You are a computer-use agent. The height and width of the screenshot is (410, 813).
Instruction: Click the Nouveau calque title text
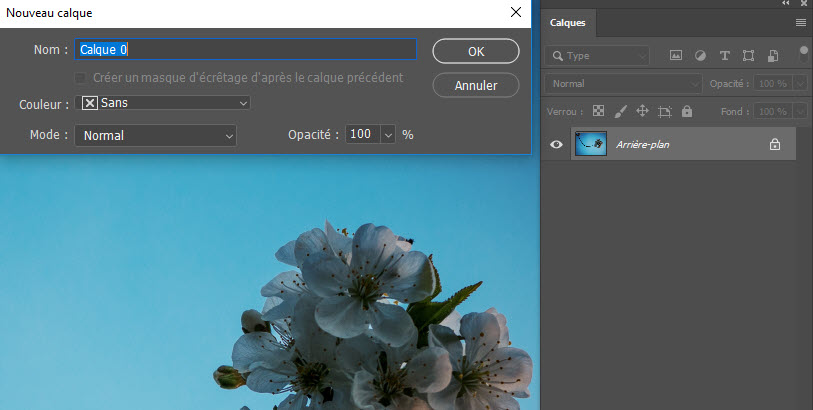tap(49, 13)
